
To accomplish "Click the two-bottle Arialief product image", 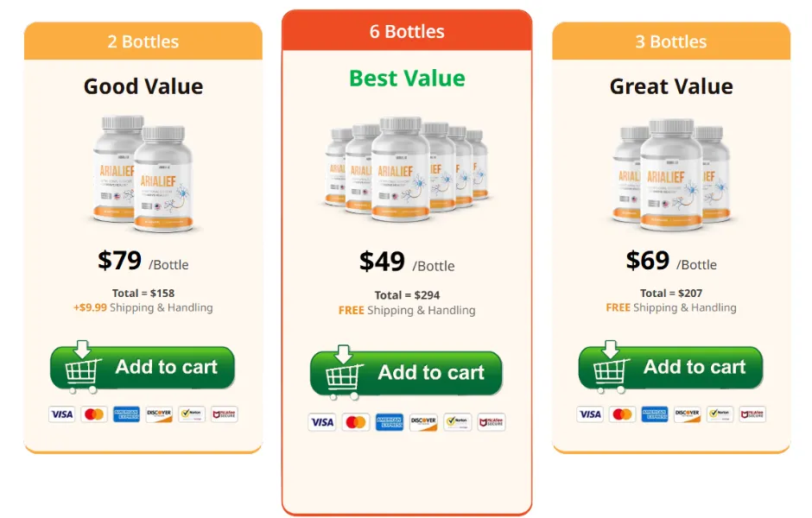I will point(143,174).
